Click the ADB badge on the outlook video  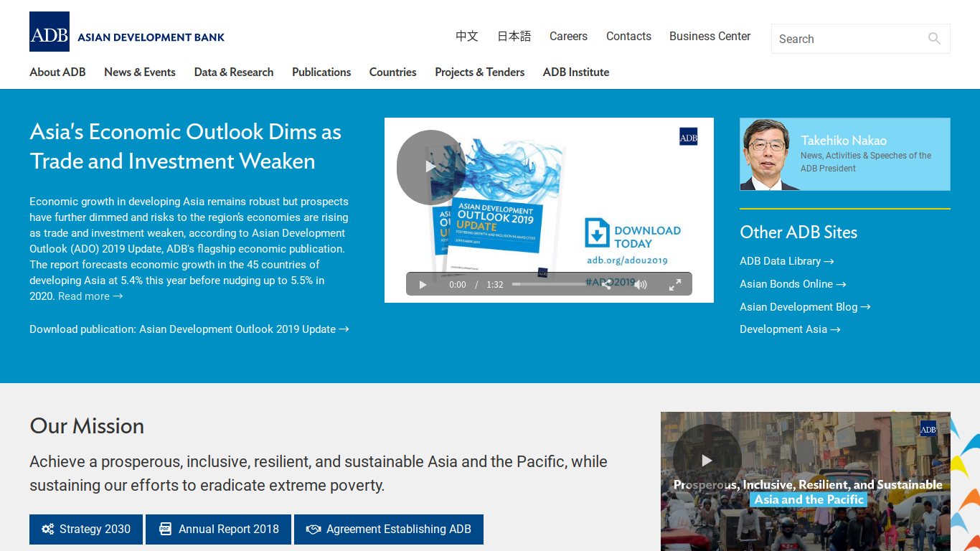coord(688,136)
